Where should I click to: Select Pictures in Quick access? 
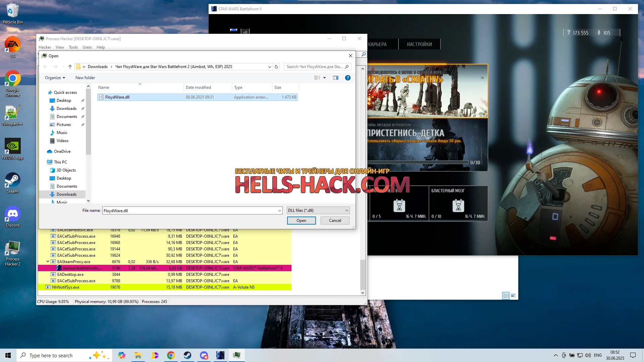(63, 125)
